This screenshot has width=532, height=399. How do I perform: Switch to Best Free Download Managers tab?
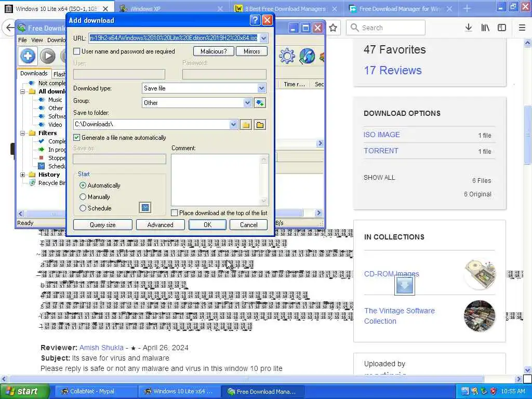pos(285,8)
